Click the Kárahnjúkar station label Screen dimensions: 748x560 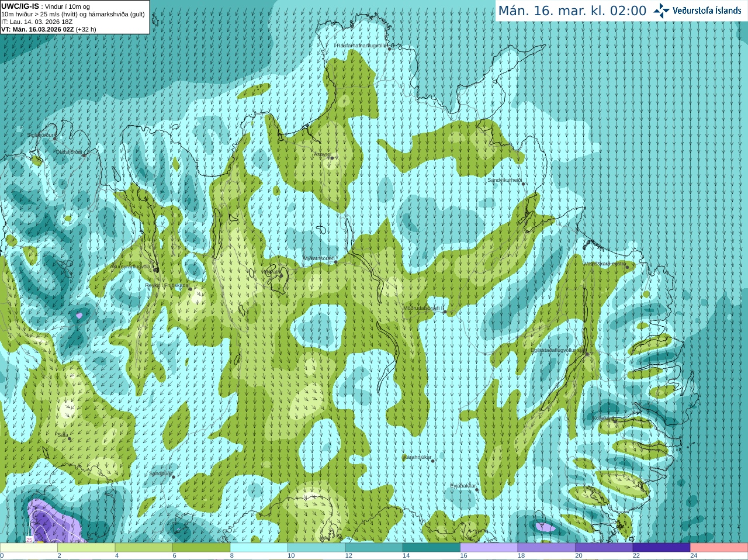(x=417, y=457)
